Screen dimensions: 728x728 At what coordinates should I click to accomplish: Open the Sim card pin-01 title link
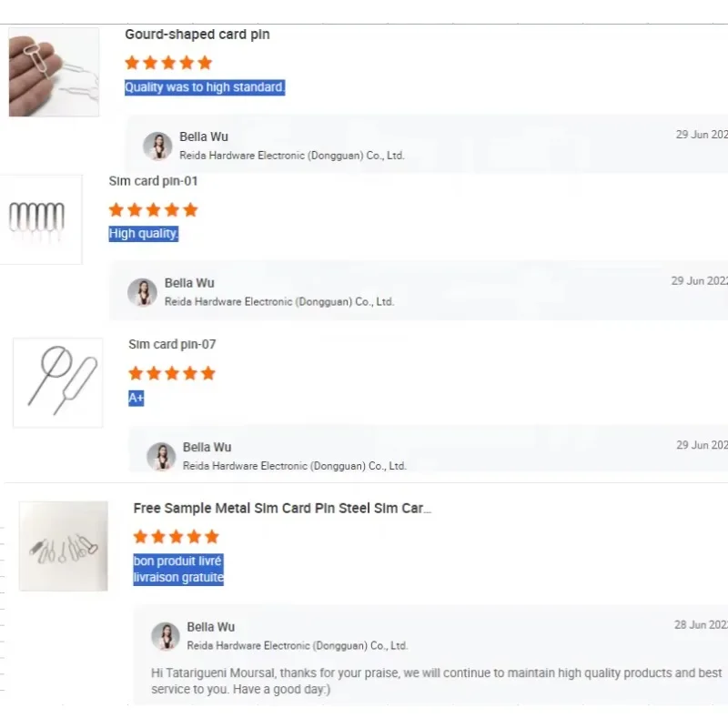point(153,181)
